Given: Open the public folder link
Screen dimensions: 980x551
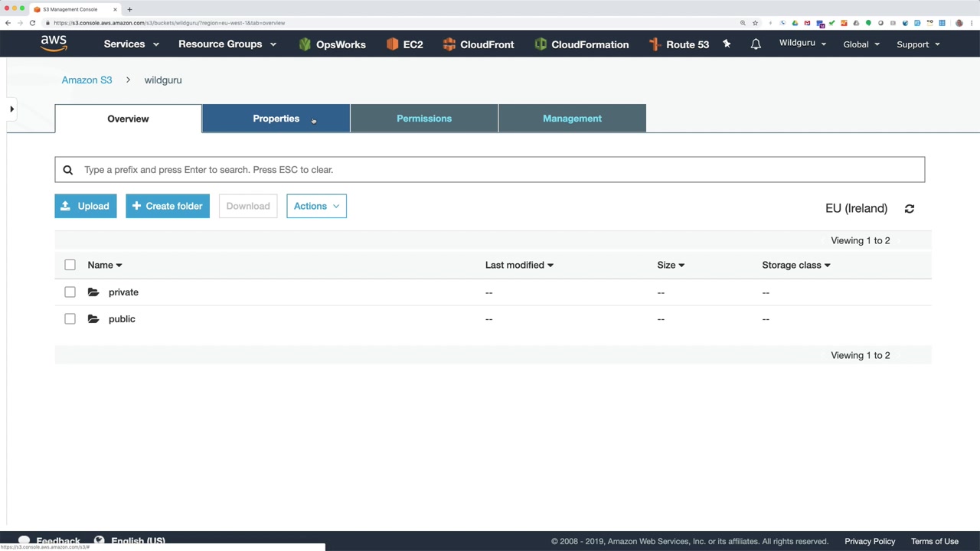Looking at the screenshot, I should point(122,319).
